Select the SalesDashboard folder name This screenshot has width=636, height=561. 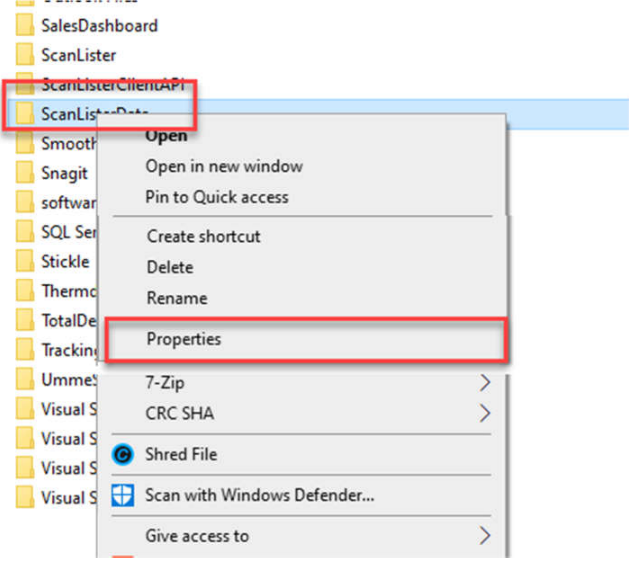pos(99,25)
